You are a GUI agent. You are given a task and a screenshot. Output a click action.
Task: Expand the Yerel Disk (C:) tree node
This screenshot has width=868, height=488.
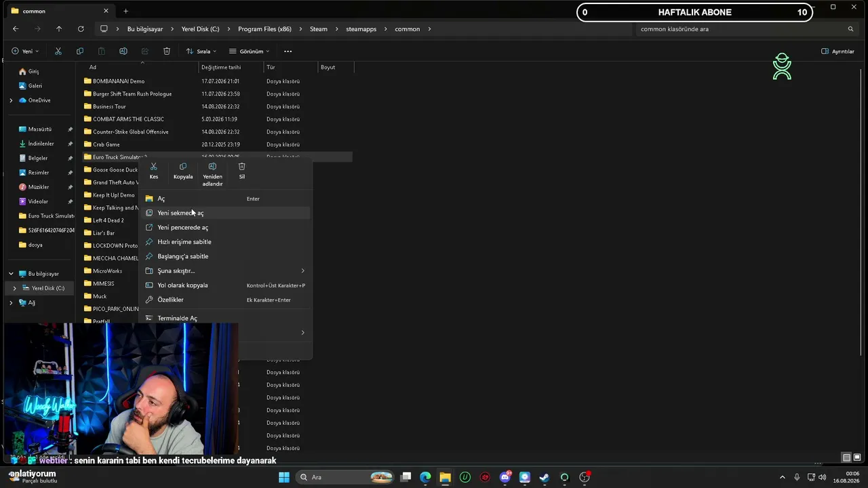coord(14,288)
